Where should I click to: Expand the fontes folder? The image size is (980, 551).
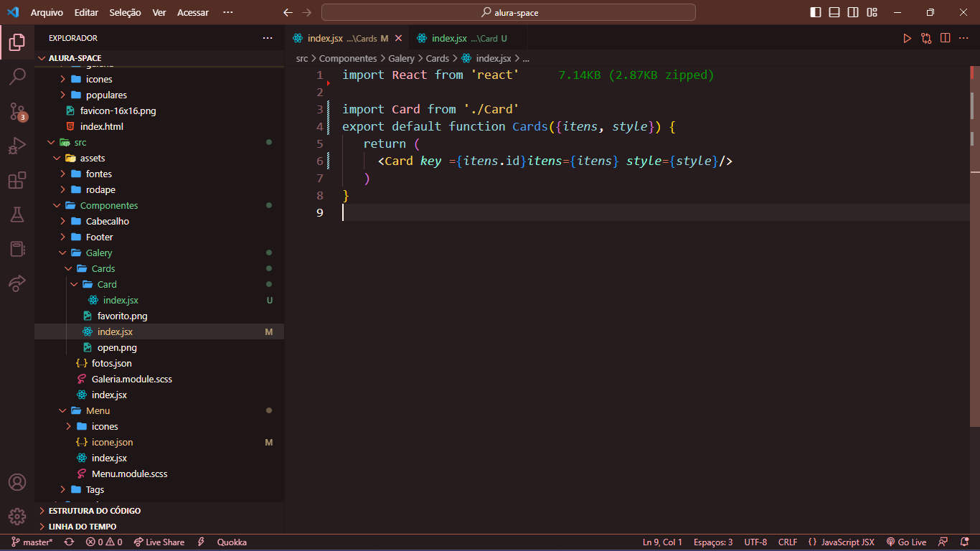tap(99, 174)
